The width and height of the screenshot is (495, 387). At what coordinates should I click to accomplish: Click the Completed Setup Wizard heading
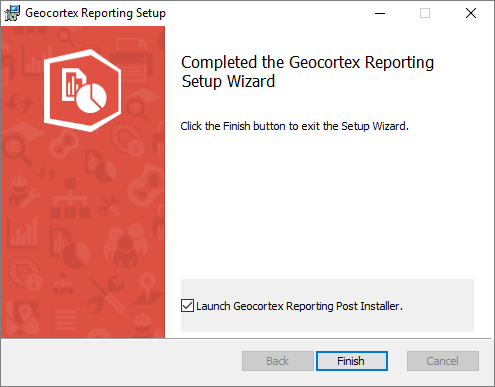[307, 72]
